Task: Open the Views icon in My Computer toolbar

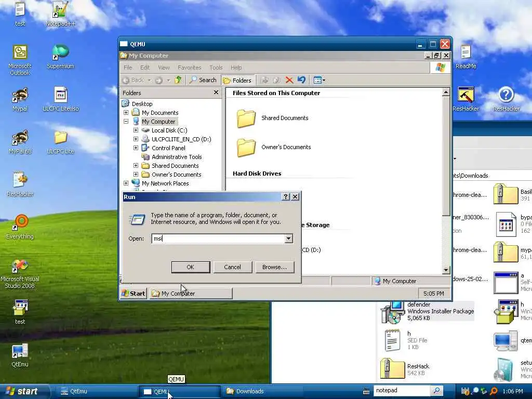Action: 319,80
